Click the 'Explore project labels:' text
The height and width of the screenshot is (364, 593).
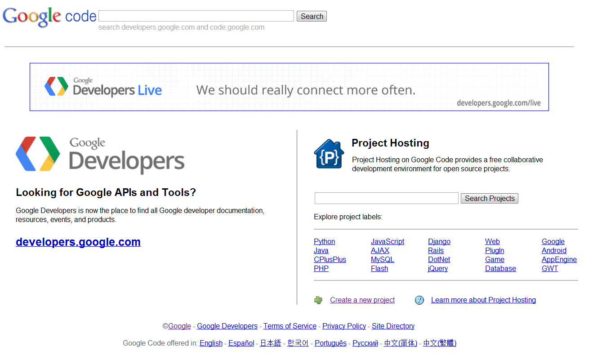(x=348, y=217)
